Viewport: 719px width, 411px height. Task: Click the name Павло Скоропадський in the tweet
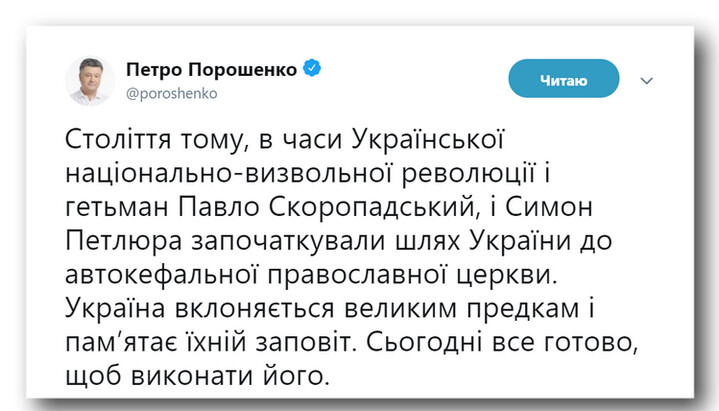coord(326,207)
